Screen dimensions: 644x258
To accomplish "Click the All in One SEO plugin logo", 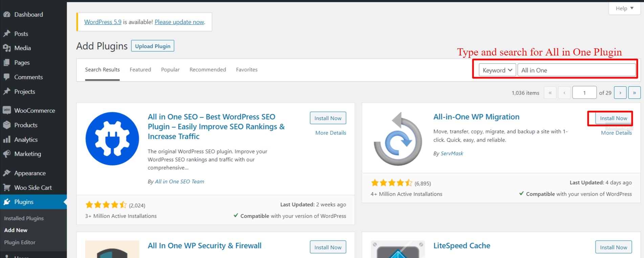I will 112,139.
